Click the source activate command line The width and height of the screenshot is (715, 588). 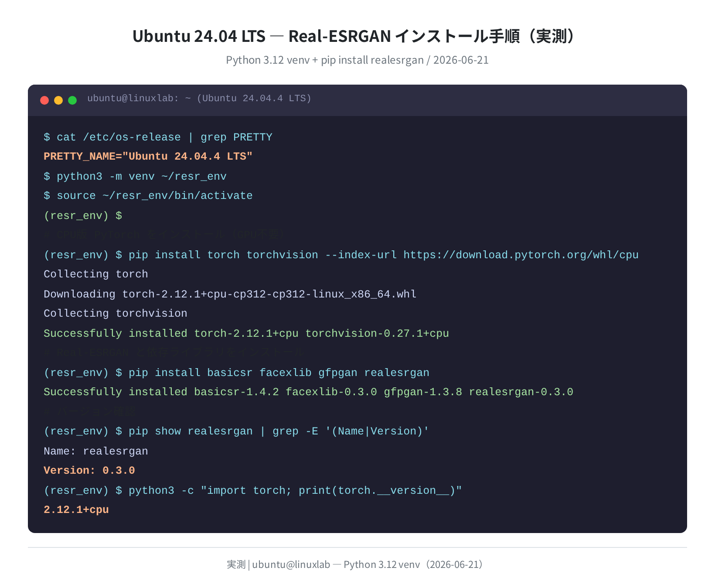pos(148,196)
